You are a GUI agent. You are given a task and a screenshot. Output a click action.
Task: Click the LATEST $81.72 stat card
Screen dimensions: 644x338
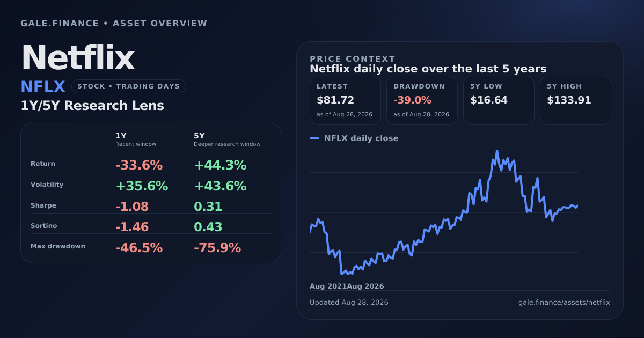(x=345, y=100)
